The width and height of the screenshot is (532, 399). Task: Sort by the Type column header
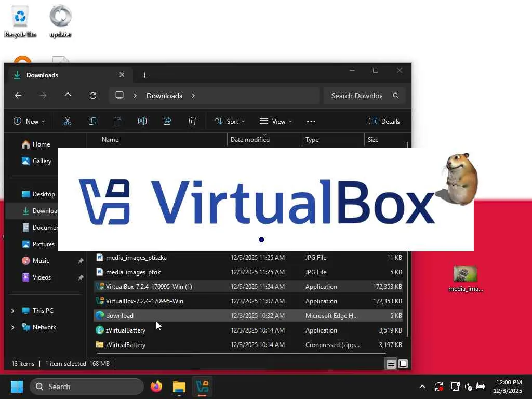333,139
